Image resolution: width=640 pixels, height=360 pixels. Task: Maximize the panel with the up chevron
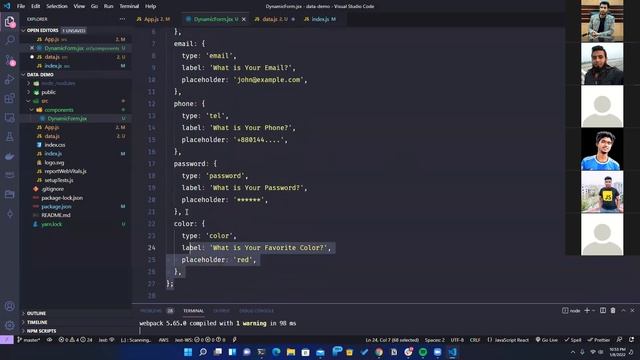click(623, 311)
